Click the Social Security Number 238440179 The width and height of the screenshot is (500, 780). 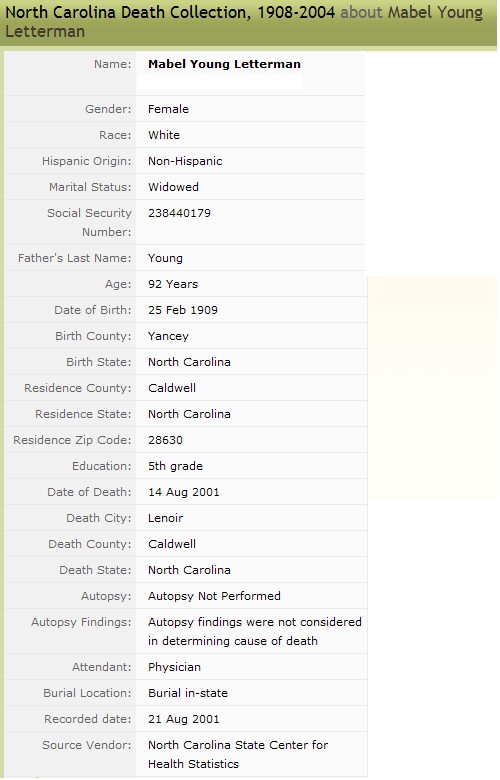179,213
